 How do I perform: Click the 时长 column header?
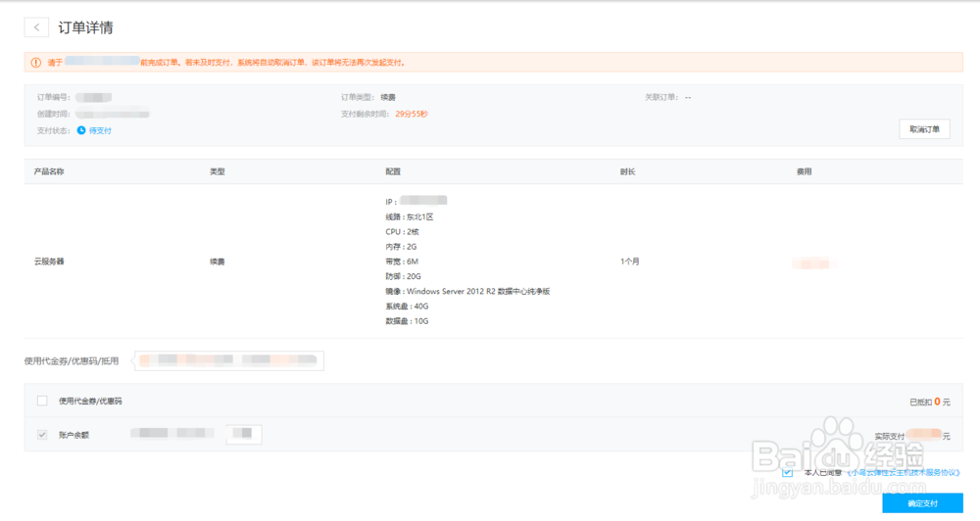tap(627, 171)
